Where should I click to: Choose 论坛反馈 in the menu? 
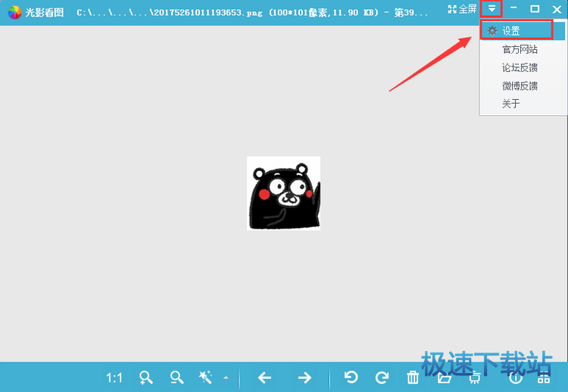[520, 67]
